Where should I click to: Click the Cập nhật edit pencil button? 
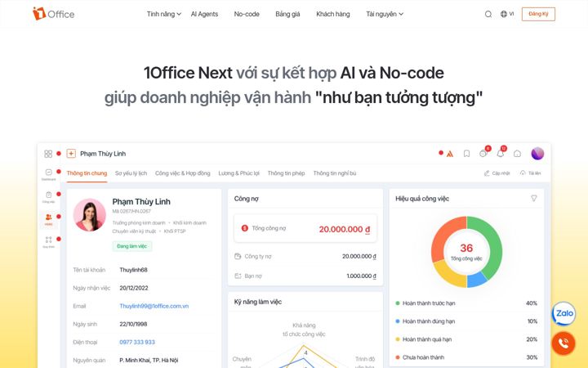pyautogui.click(x=497, y=173)
